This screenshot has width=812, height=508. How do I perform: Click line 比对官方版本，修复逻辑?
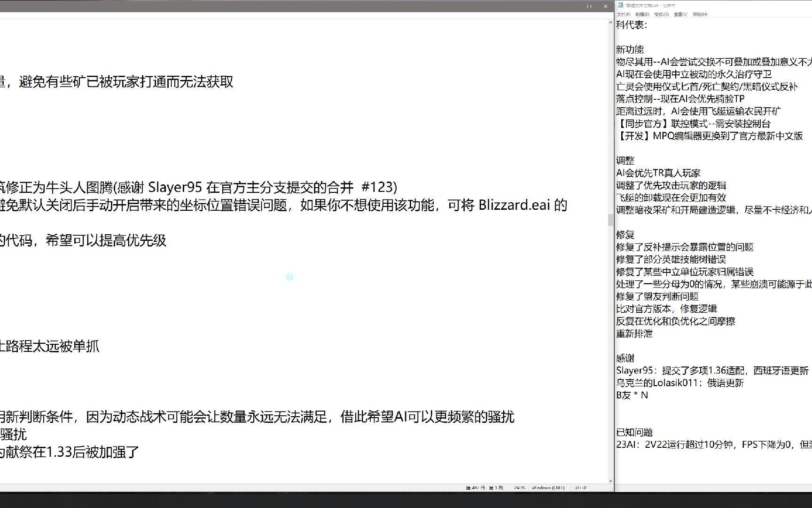tap(666, 309)
